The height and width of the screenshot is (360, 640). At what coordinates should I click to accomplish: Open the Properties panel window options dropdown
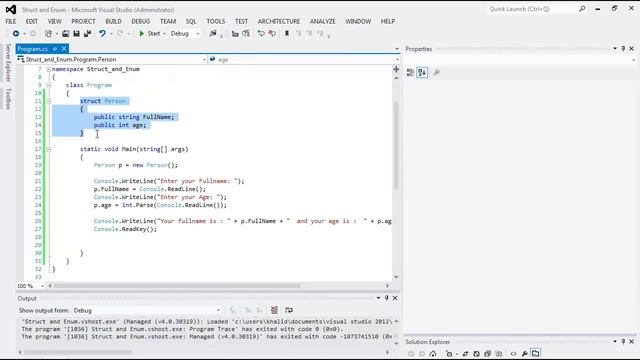tap(615, 49)
